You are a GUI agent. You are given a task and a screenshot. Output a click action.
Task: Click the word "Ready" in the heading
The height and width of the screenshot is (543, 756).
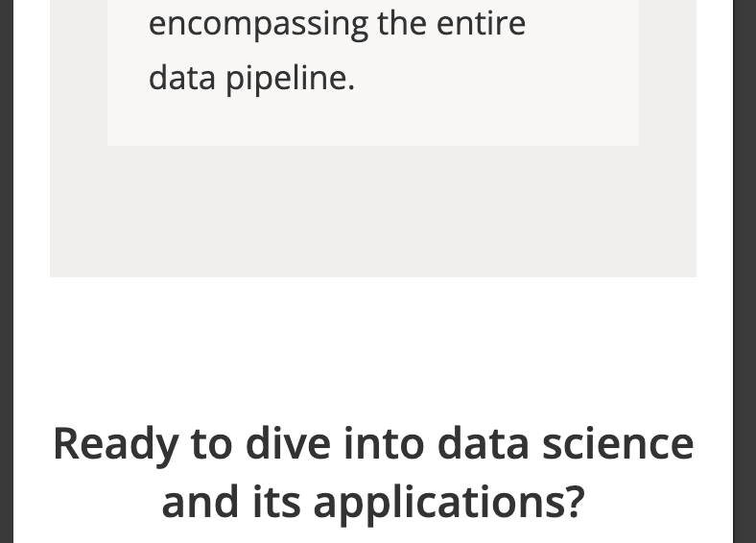(x=115, y=443)
